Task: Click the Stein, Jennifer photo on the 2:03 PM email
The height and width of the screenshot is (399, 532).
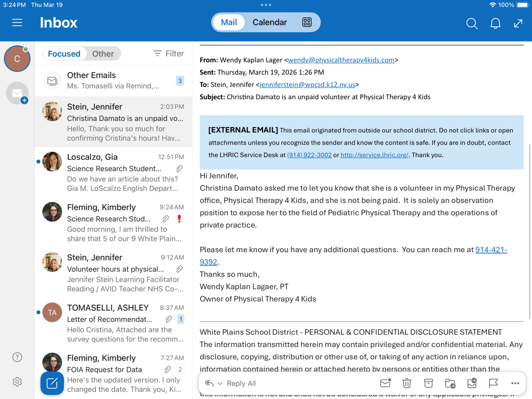Action: click(52, 111)
